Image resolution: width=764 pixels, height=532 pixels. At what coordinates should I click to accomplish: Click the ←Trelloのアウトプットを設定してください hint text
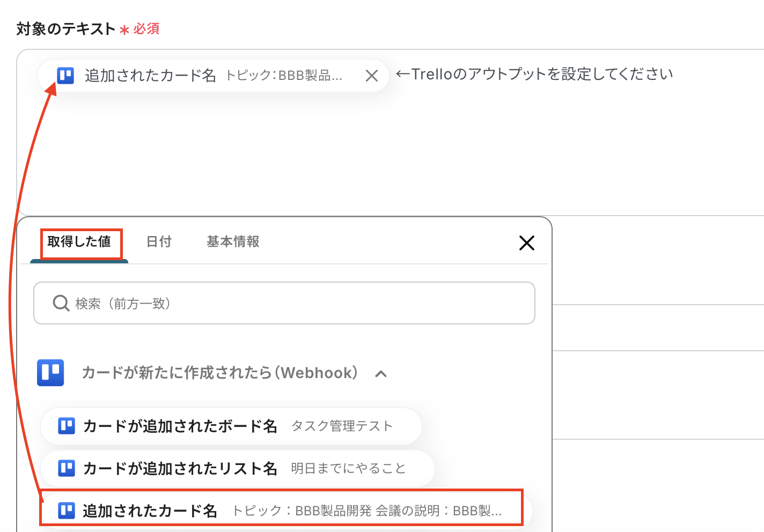point(534,74)
